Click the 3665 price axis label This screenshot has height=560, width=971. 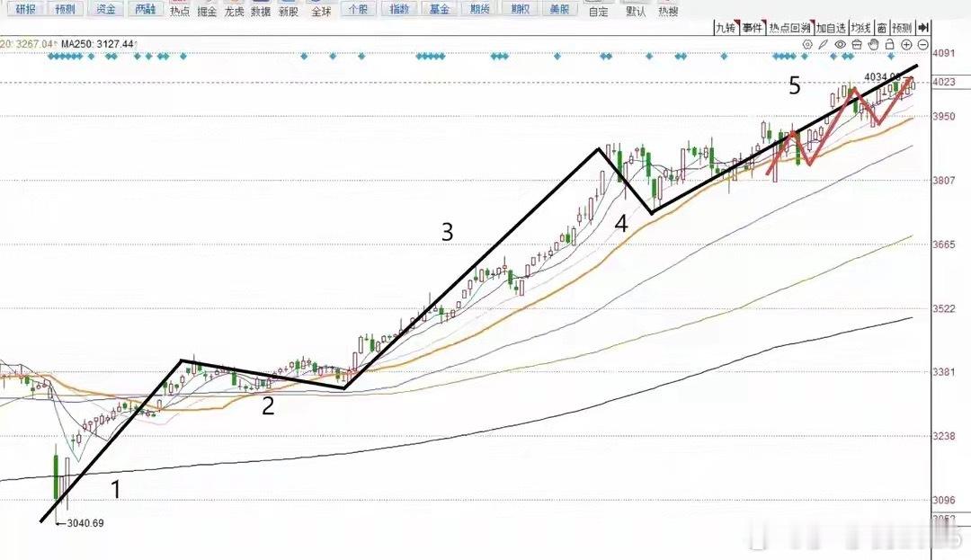tap(944, 244)
